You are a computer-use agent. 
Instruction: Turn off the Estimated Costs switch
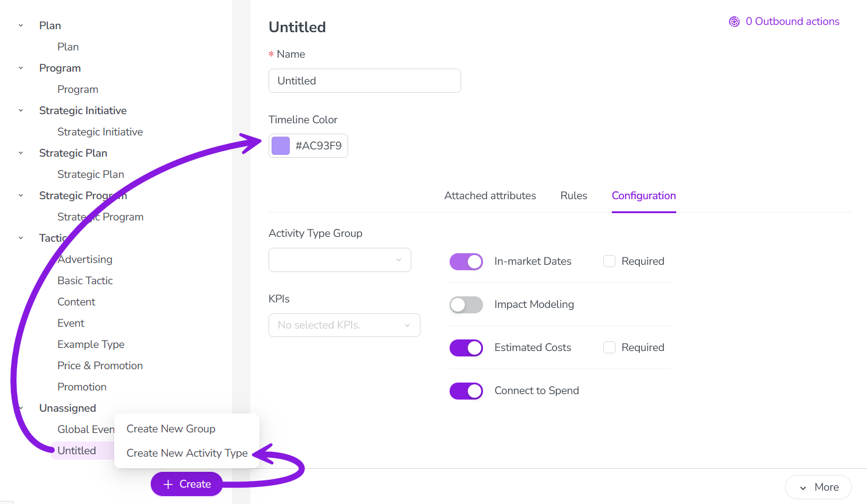pyautogui.click(x=466, y=348)
